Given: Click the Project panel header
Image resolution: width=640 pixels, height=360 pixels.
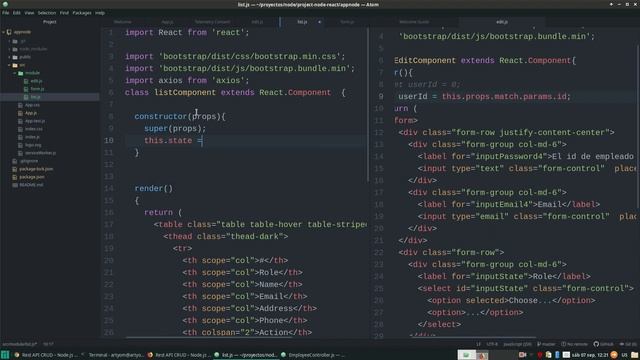Looking at the screenshot, I should point(50,22).
